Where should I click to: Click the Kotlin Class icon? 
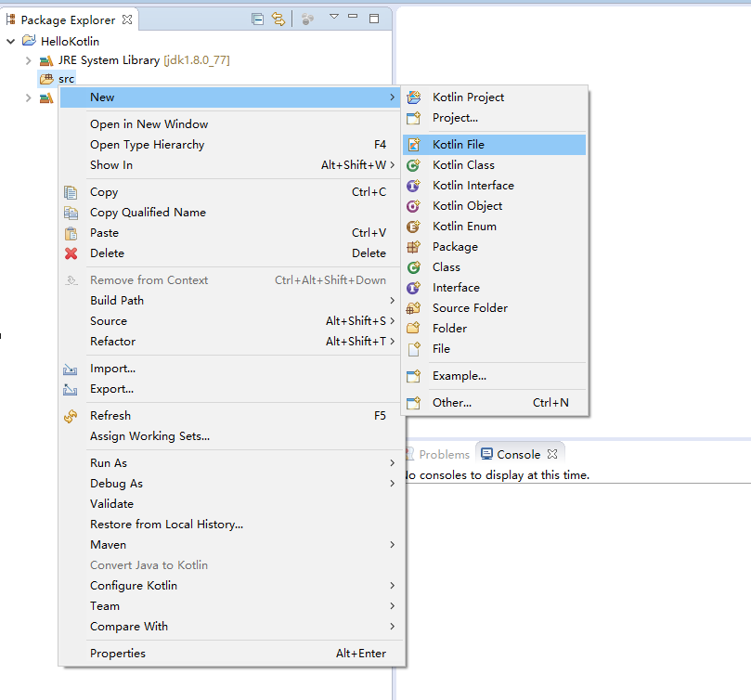pyautogui.click(x=414, y=165)
